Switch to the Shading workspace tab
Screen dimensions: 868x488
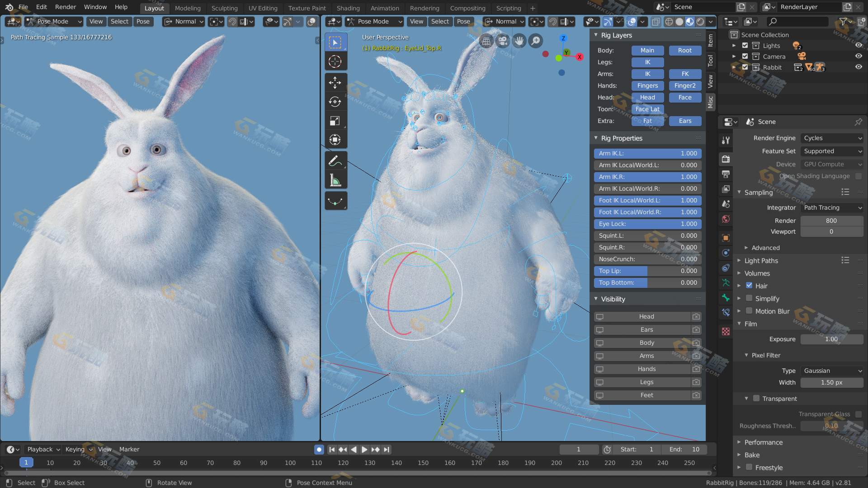tap(348, 8)
